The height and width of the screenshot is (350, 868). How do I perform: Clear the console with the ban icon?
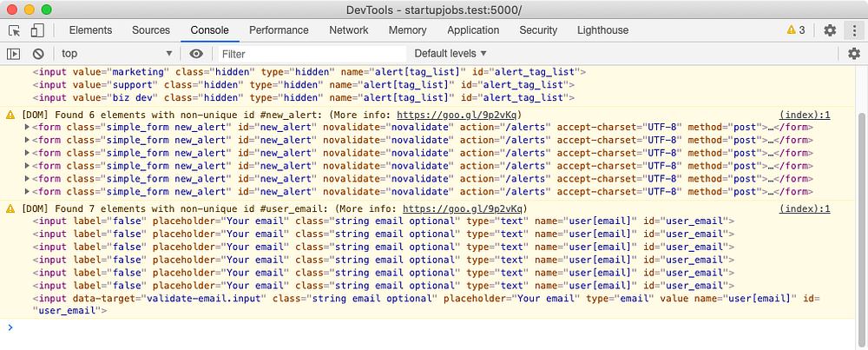38,54
